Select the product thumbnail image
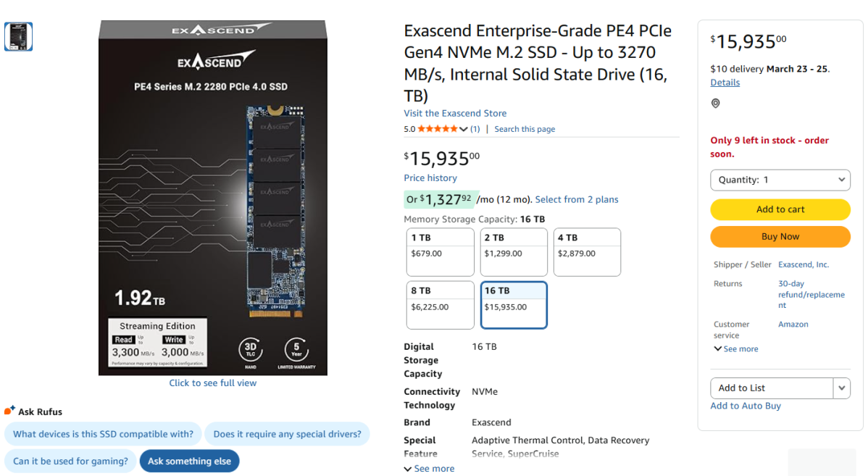Screen dimensions: 868x476 (18, 36)
